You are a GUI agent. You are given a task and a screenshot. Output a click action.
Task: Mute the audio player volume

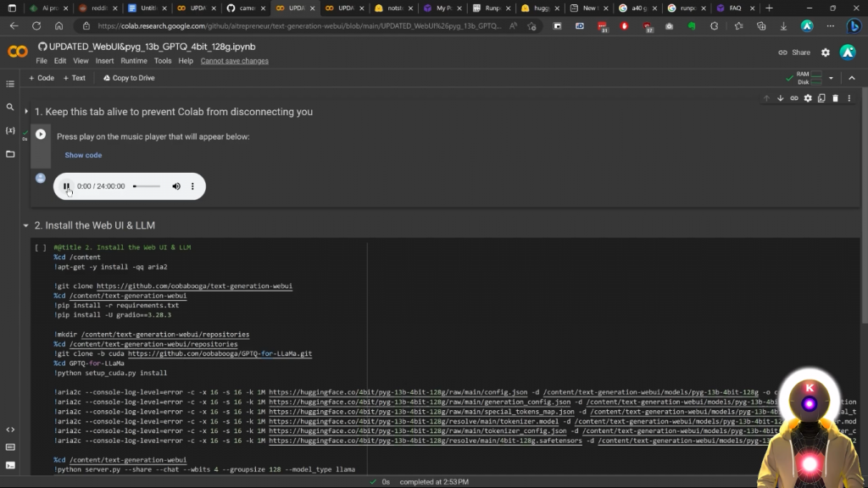click(x=176, y=186)
